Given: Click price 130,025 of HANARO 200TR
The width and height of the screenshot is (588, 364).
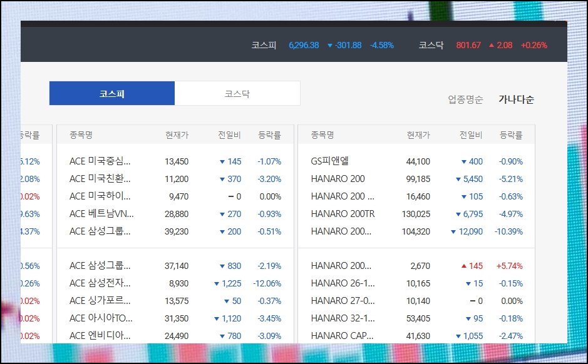Looking at the screenshot, I should coord(416,214).
